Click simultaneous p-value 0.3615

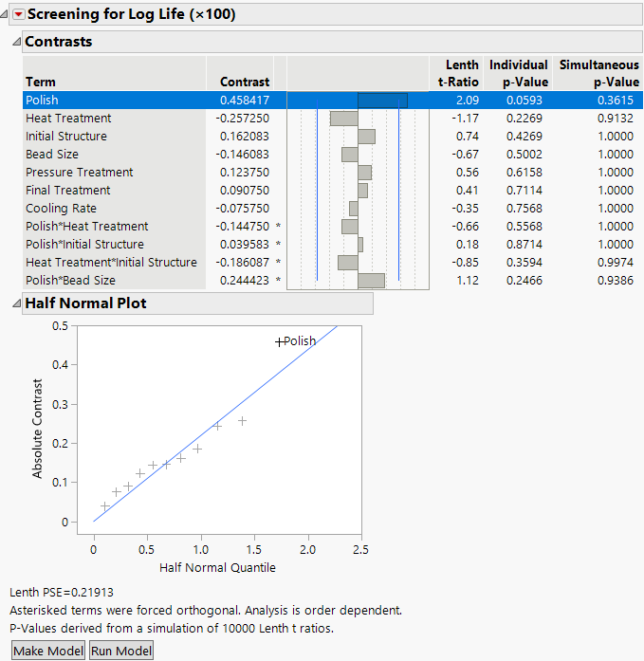pyautogui.click(x=616, y=101)
